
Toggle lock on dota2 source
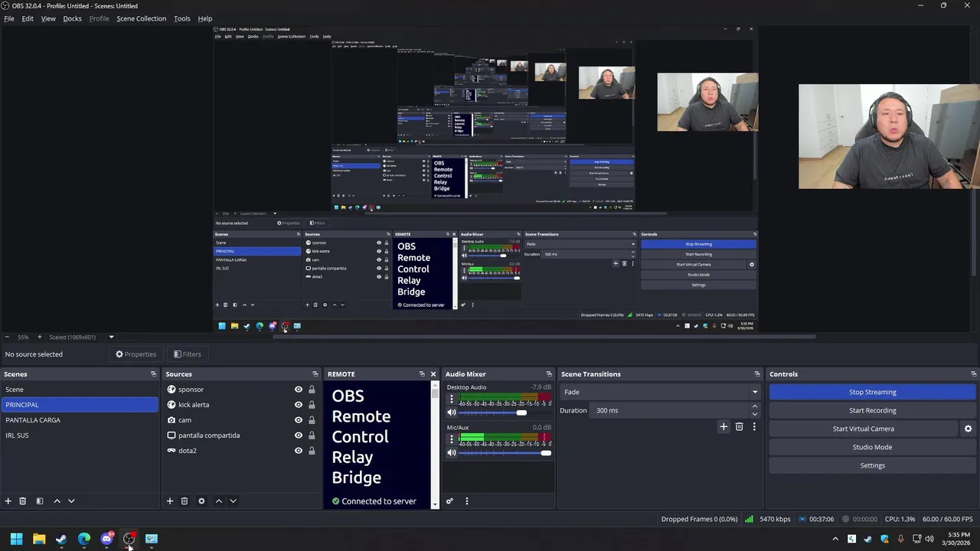[x=312, y=451]
